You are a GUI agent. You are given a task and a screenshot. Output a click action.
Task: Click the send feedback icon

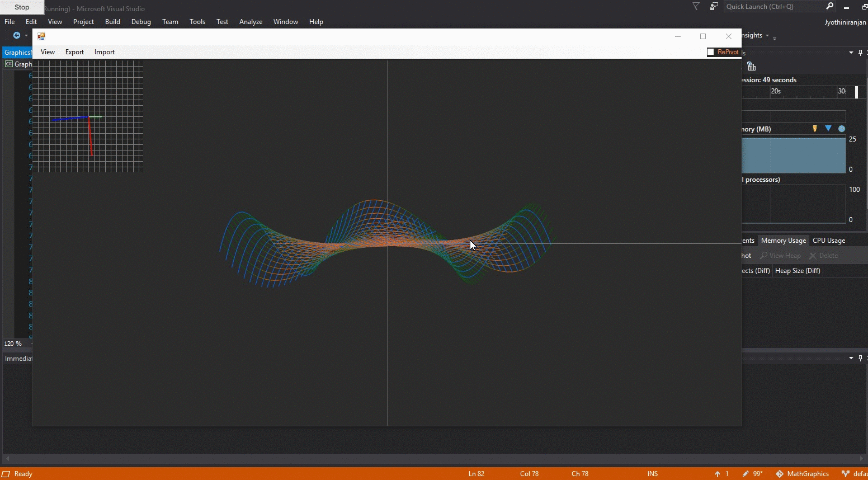click(x=714, y=7)
